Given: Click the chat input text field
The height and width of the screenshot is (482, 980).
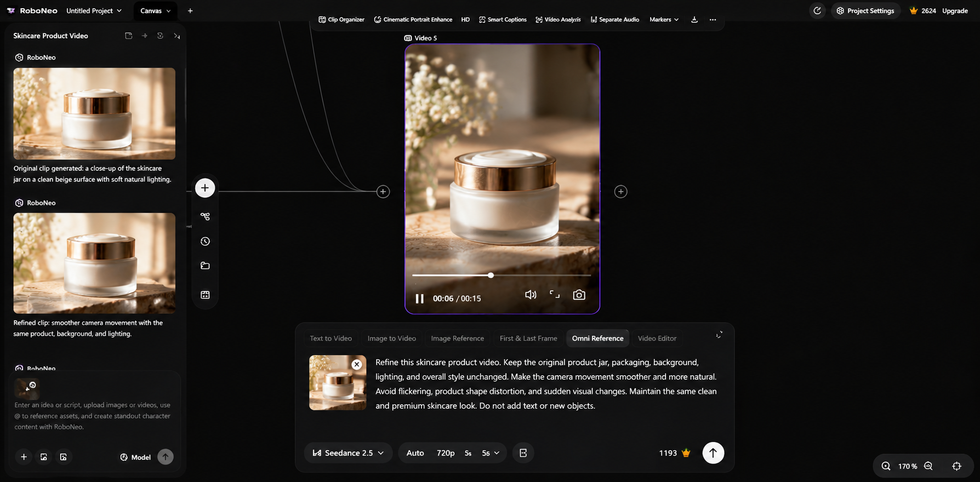Looking at the screenshot, I should [93, 416].
